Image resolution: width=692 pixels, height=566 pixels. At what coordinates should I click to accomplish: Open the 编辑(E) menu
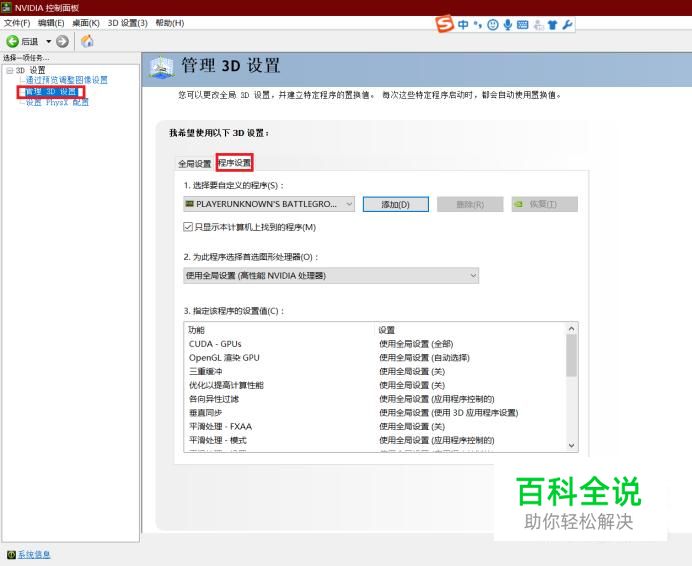[51, 23]
